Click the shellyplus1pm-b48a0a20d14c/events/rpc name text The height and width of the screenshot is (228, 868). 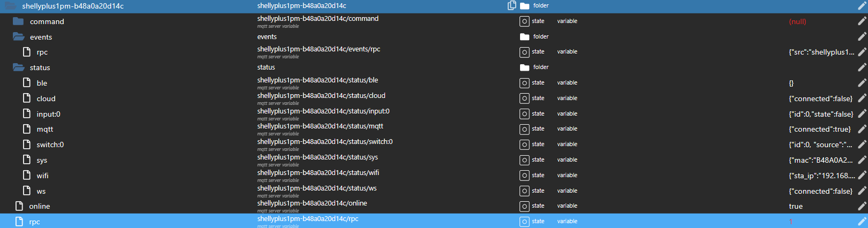click(x=318, y=49)
